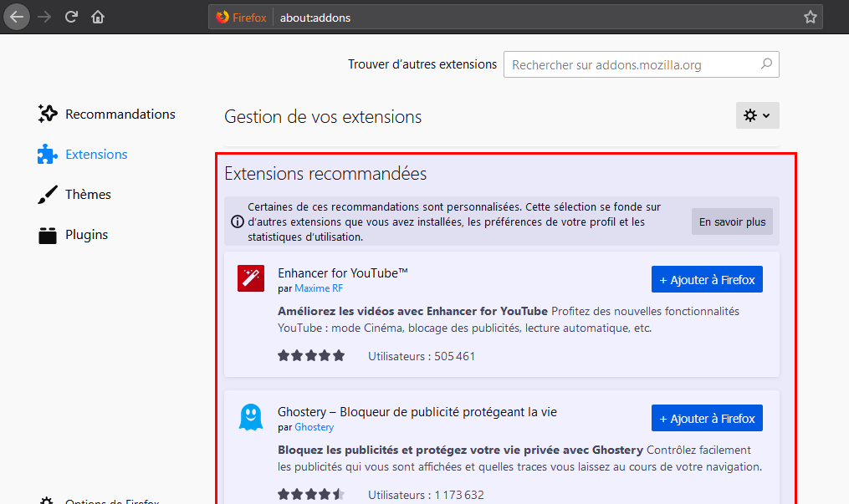Go to the home page icon
Image resolution: width=849 pixels, height=504 pixels.
click(x=98, y=17)
